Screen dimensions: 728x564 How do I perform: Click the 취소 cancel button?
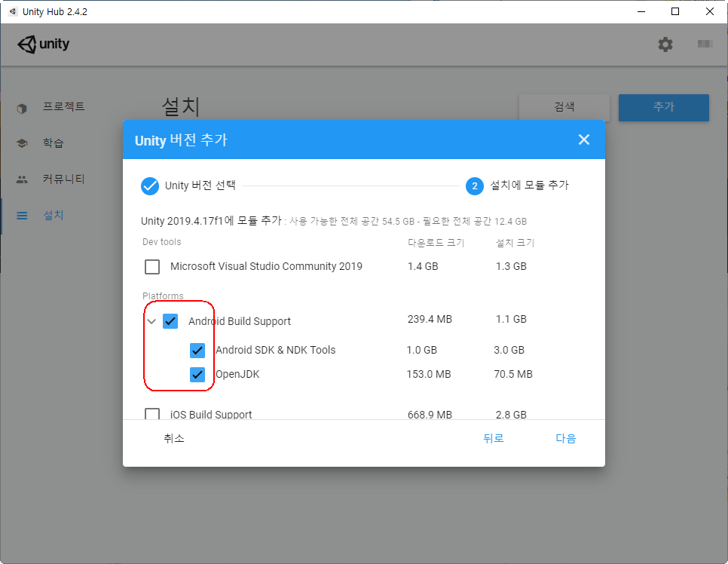[x=173, y=438]
